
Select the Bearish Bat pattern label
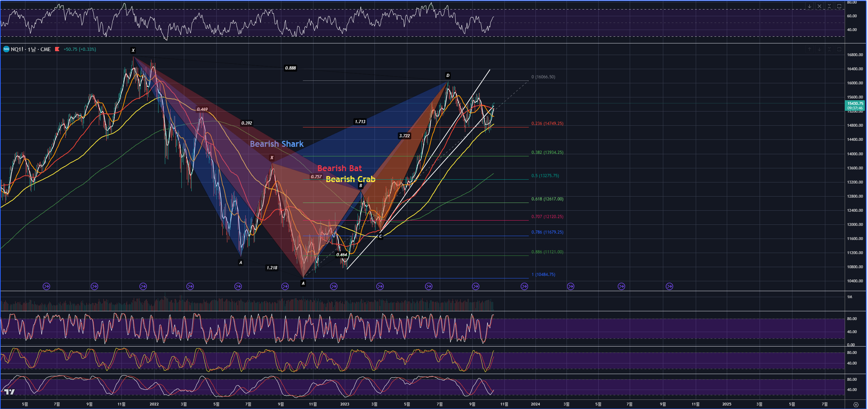pos(339,168)
